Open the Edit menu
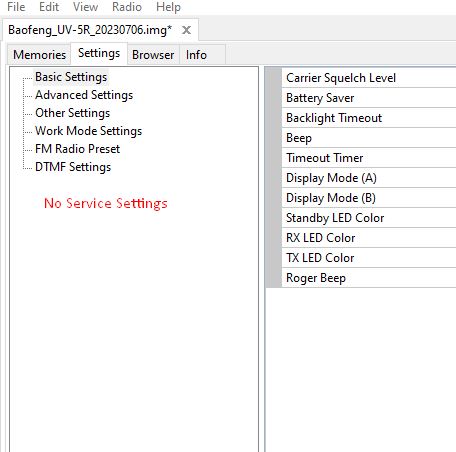Image resolution: width=456 pixels, height=452 pixels. pyautogui.click(x=49, y=7)
